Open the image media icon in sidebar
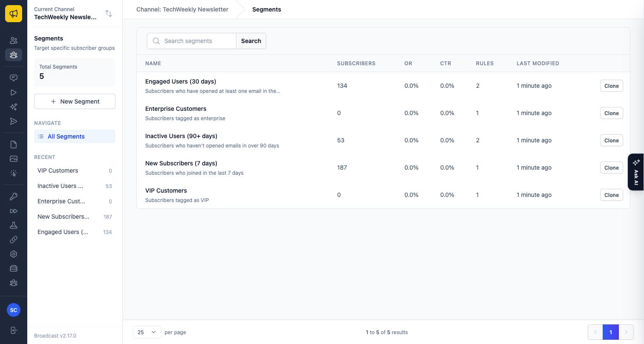Image resolution: width=644 pixels, height=344 pixels. pyautogui.click(x=14, y=159)
